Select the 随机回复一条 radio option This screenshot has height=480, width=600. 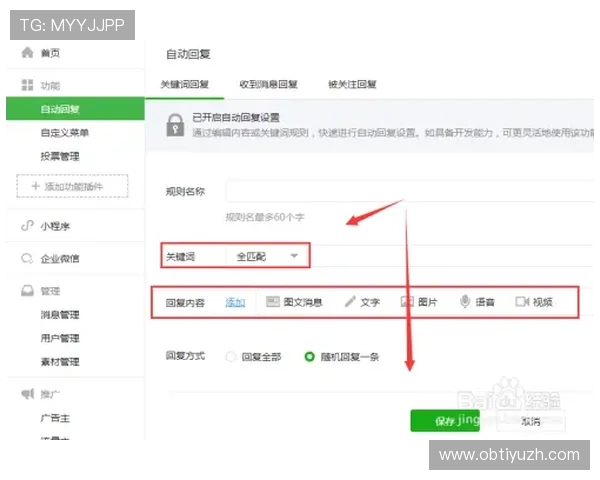(x=309, y=357)
